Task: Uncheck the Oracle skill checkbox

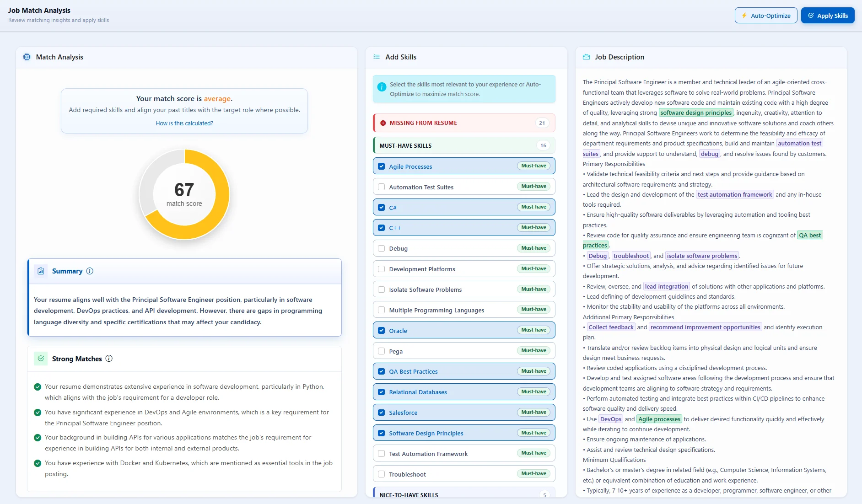Action: (382, 331)
